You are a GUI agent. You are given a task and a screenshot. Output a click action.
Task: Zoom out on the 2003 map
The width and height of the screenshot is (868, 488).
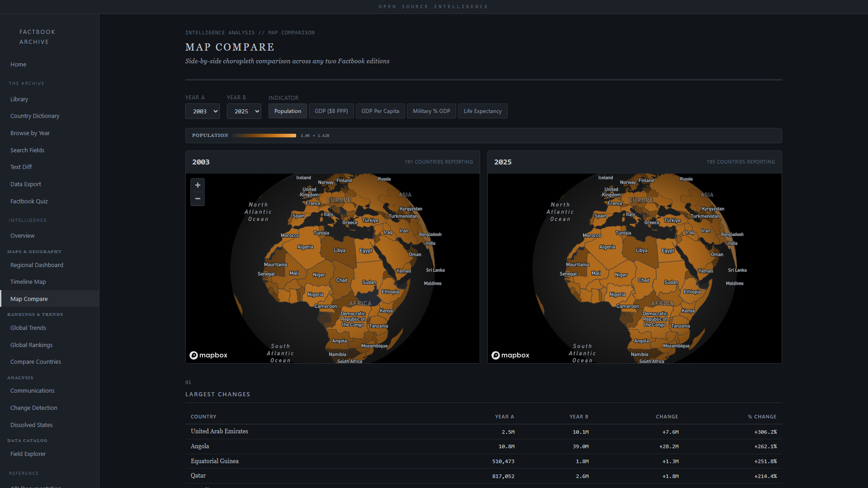pos(198,199)
